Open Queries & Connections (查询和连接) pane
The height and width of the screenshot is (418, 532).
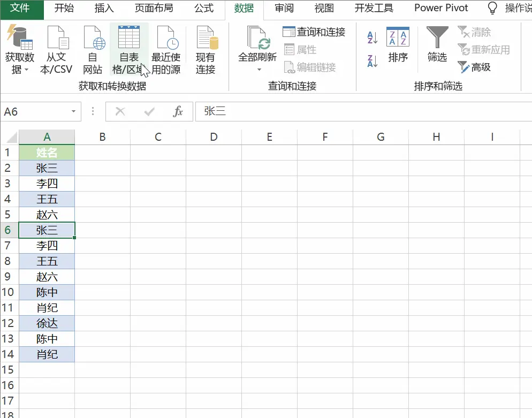point(314,32)
